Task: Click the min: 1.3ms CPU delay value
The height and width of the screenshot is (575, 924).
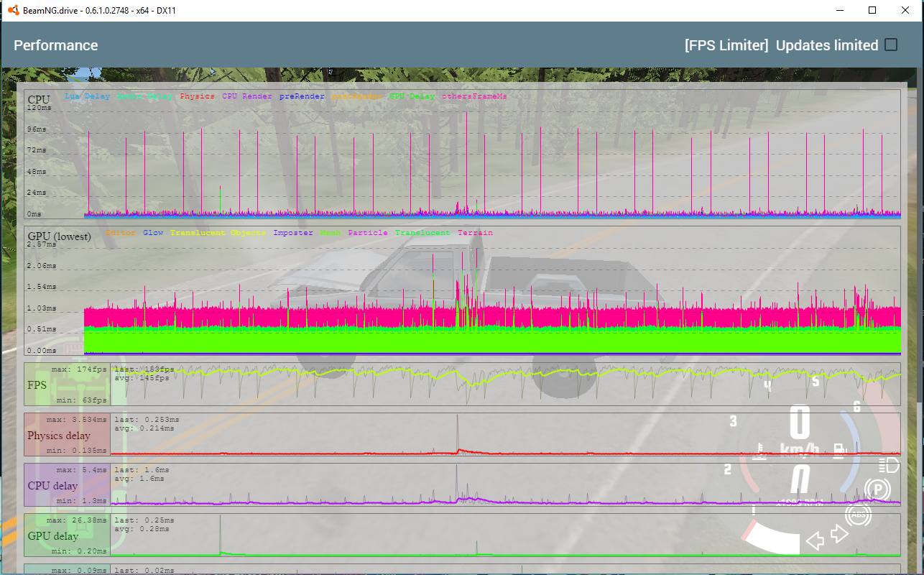Action: [x=82, y=500]
